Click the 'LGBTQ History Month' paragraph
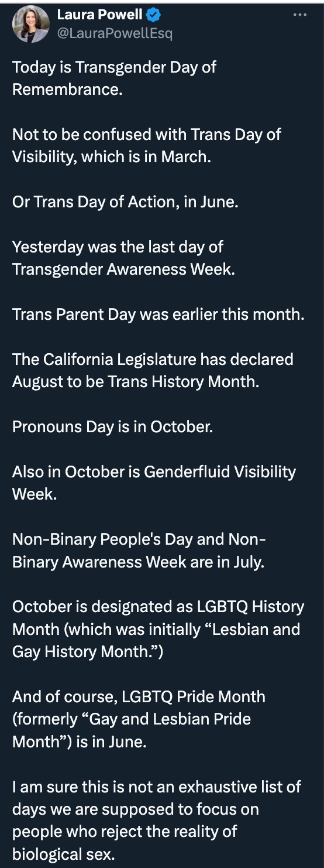Screen dimensions: 324x868 tap(158, 629)
